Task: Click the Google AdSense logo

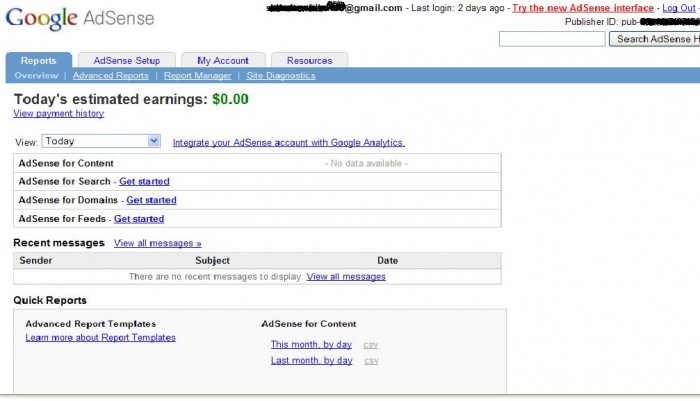Action: point(80,18)
